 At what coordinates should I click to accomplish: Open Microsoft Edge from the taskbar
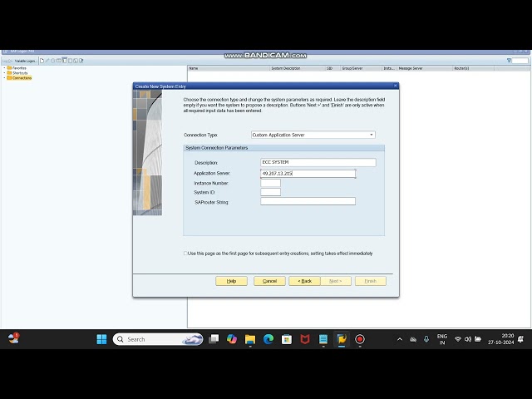[268, 339]
